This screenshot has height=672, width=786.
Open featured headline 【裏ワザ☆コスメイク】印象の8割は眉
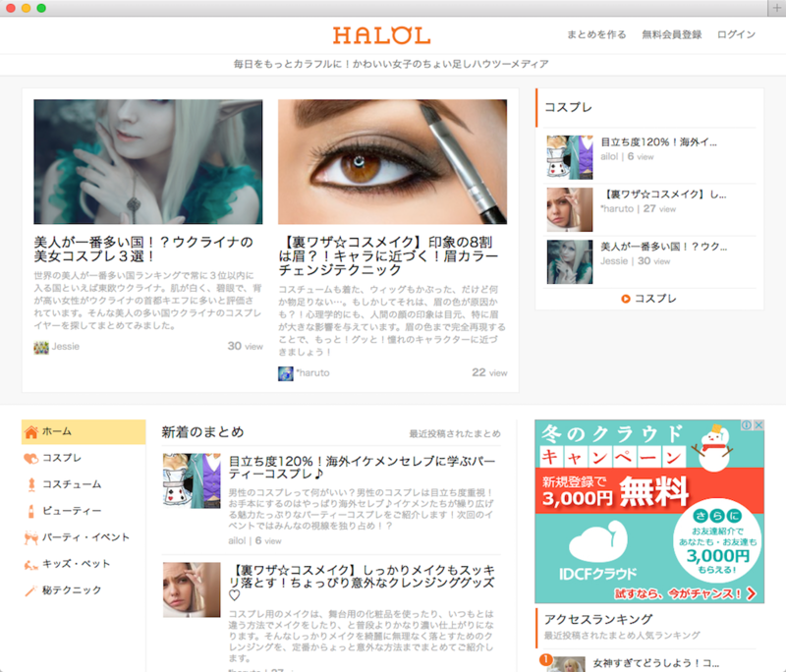[x=388, y=256]
